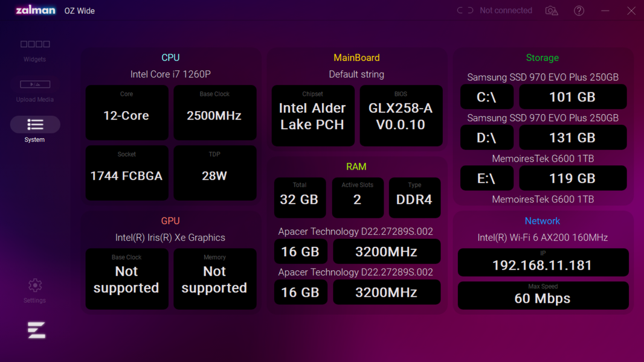
Task: Click the Intel Core i7 1260P label
Action: tap(170, 74)
